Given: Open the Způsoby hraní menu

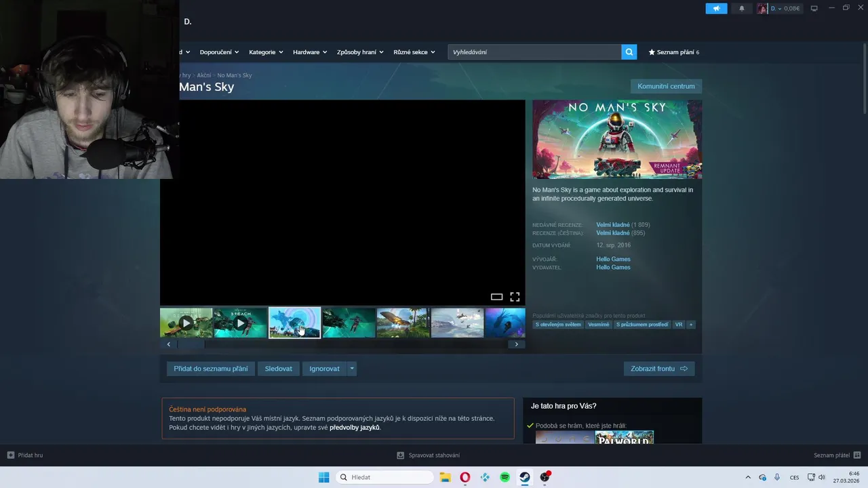Looking at the screenshot, I should coord(360,52).
